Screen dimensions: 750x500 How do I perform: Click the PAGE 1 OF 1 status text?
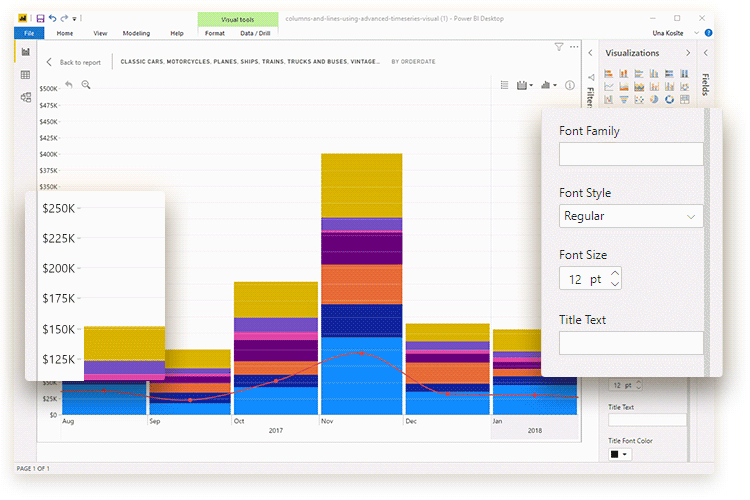pyautogui.click(x=33, y=468)
